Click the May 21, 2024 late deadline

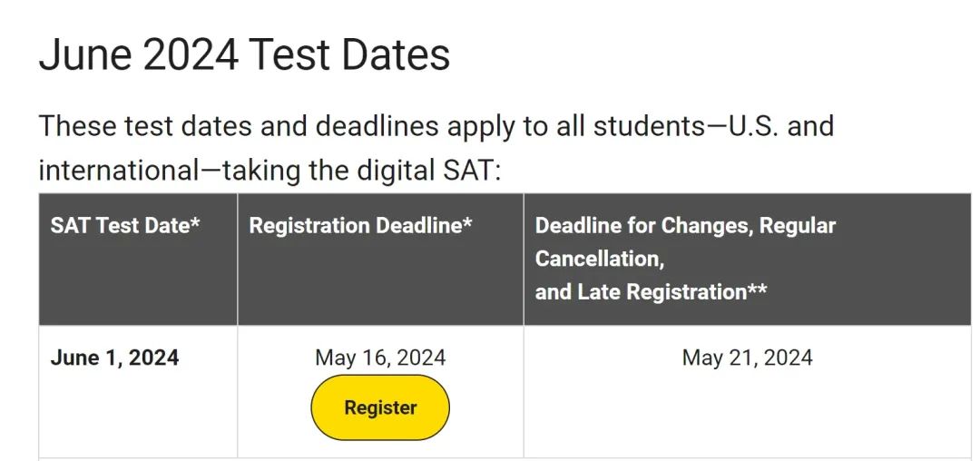pyautogui.click(x=748, y=358)
